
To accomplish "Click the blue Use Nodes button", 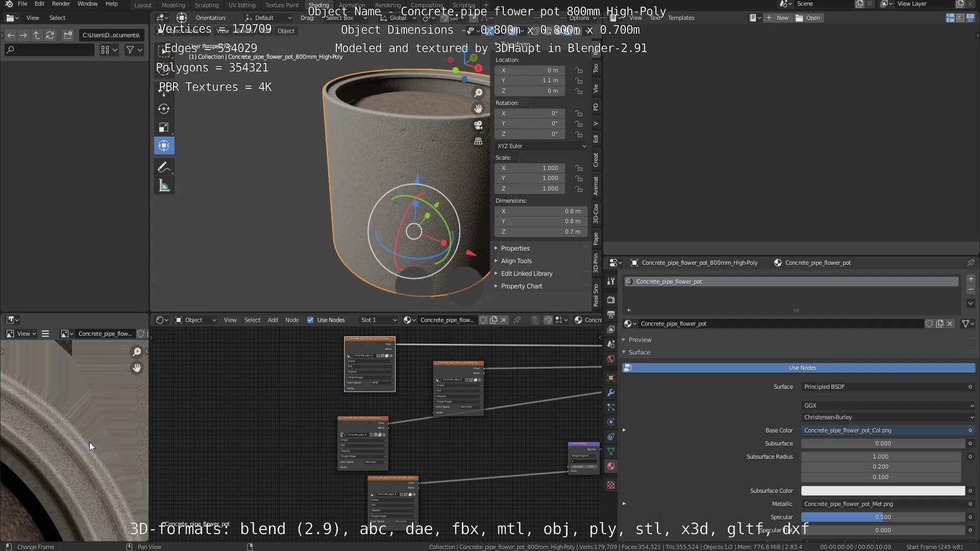I will click(x=798, y=368).
